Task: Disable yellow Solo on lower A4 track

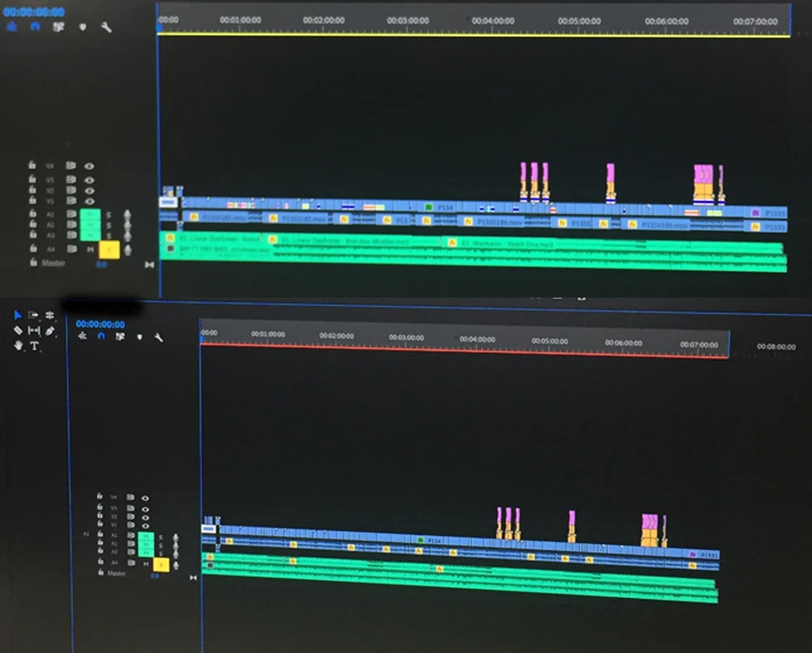Action: click(161, 565)
